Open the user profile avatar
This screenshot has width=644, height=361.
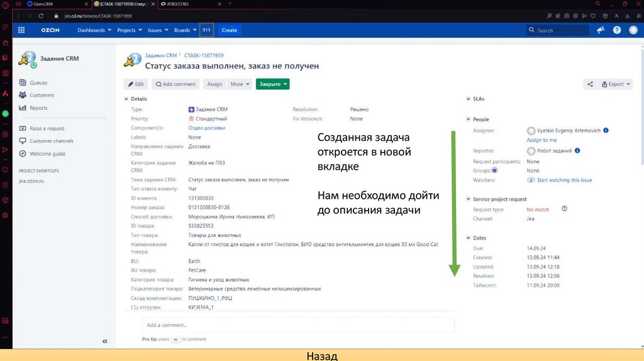[633, 30]
